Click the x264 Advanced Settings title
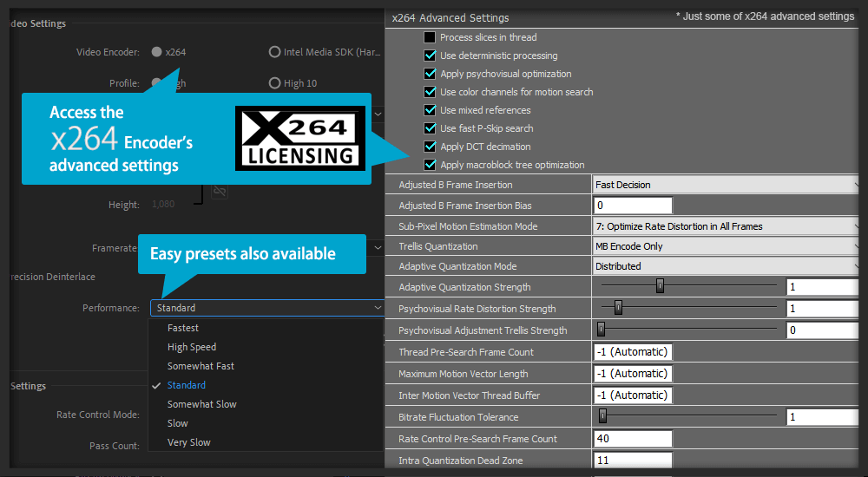868x477 pixels. 450,17
